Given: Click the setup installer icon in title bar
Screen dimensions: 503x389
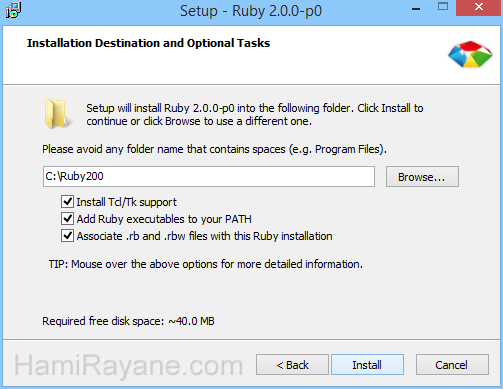Looking at the screenshot, I should point(14,10).
